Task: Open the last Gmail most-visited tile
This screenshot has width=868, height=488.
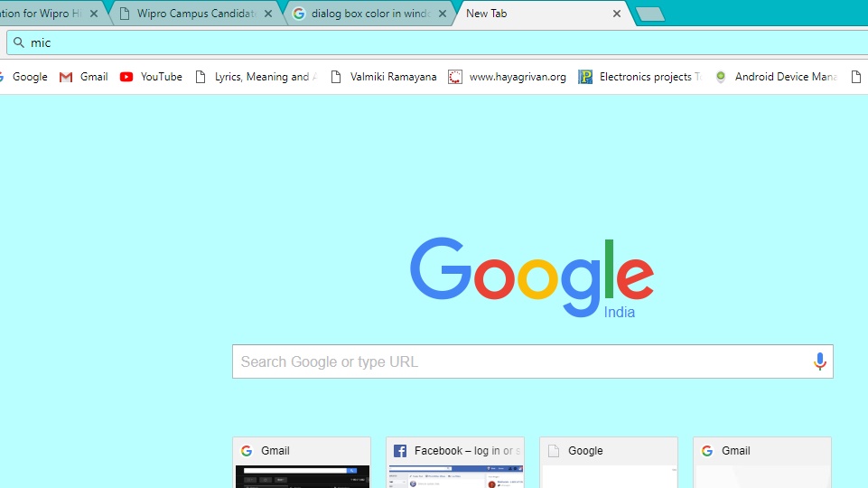Action: (762, 463)
